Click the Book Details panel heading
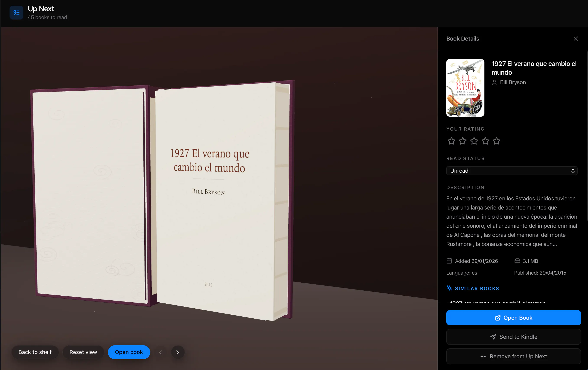This screenshot has width=588, height=370. (463, 39)
